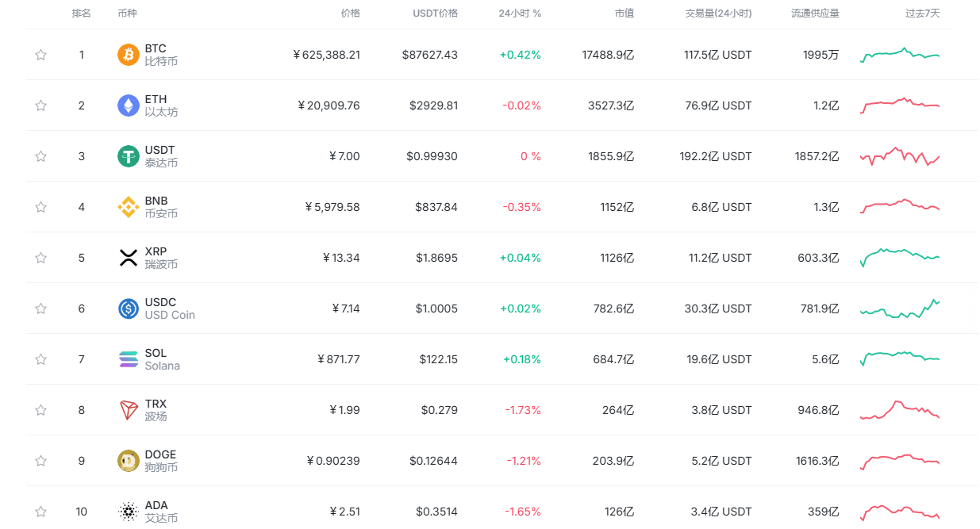Click the Bitcoin coin logo

tap(128, 55)
